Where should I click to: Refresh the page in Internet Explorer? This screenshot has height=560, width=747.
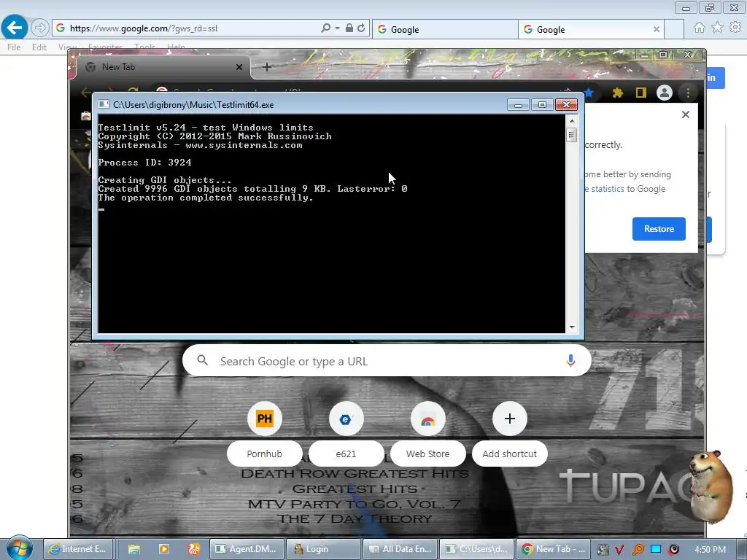[361, 28]
